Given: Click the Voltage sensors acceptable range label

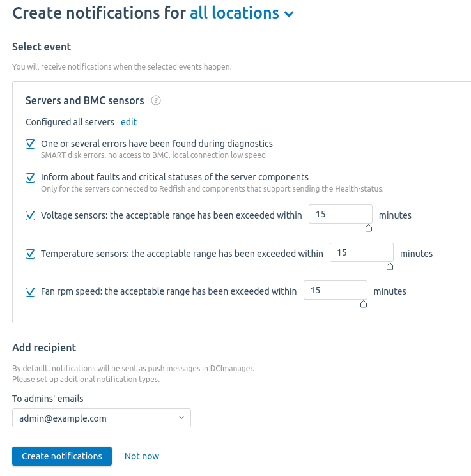Looking at the screenshot, I should (171, 215).
